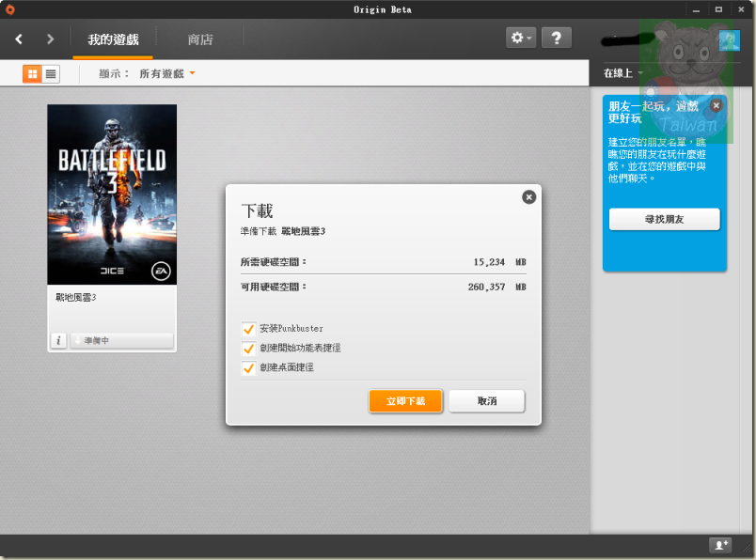Open the help question mark button
756x560 pixels.
557,38
